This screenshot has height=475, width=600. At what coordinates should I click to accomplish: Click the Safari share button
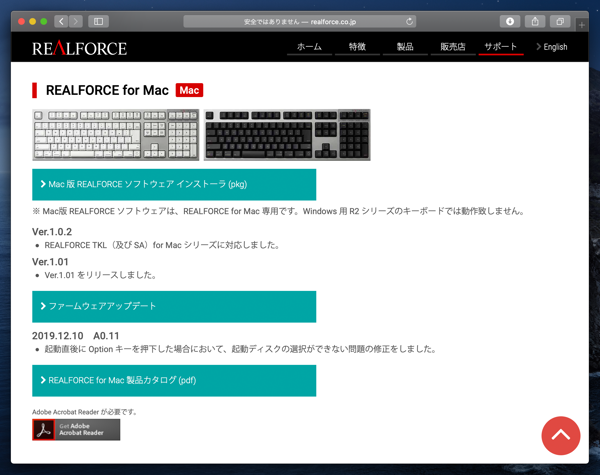tap(535, 21)
